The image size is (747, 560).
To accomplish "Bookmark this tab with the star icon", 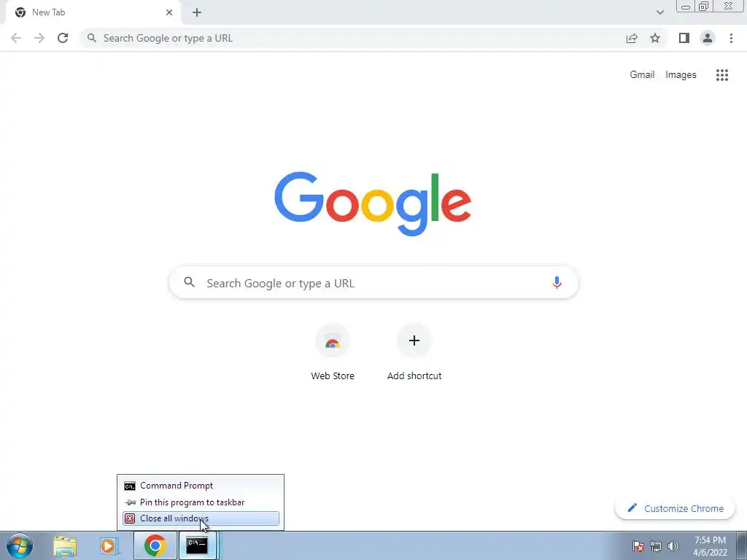I will [655, 38].
